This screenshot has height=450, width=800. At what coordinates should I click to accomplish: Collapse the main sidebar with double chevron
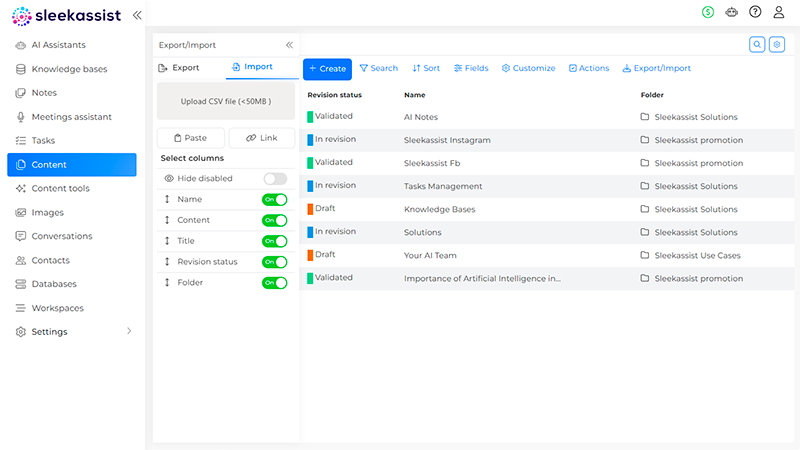(137, 15)
